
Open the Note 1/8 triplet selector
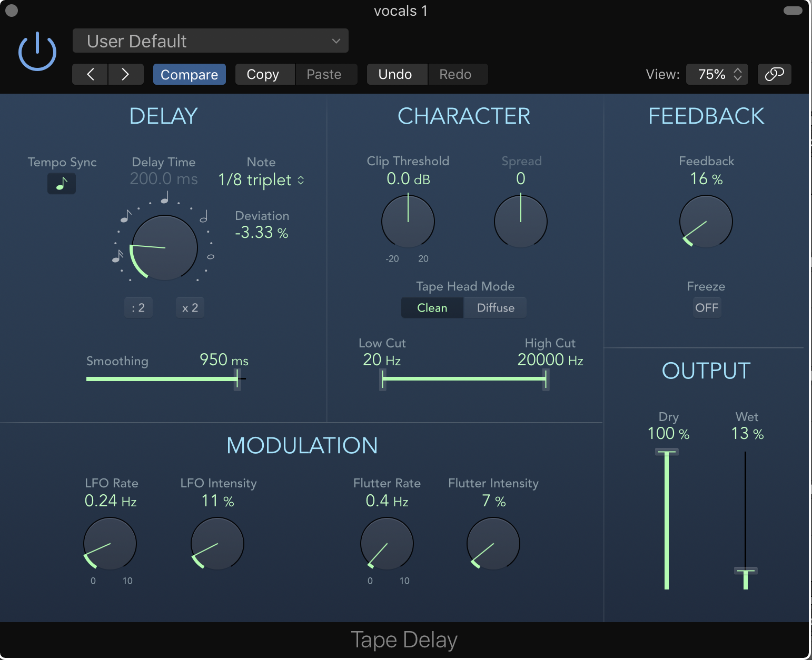[x=261, y=180]
